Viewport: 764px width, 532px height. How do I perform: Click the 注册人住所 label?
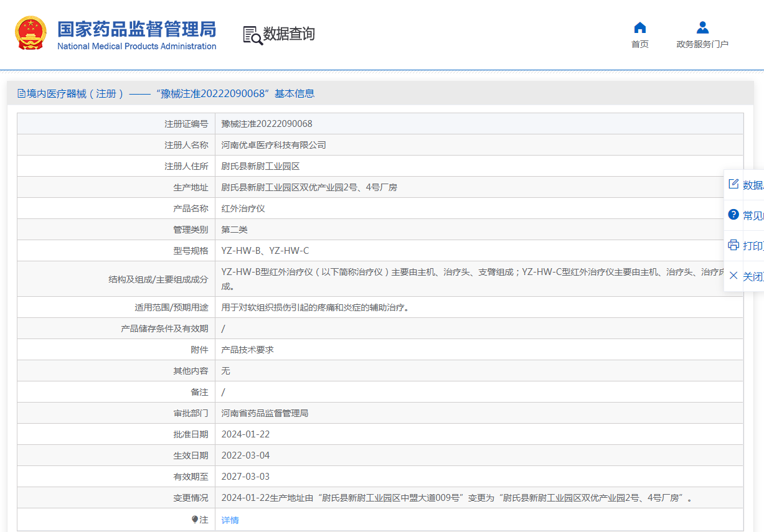click(x=186, y=166)
